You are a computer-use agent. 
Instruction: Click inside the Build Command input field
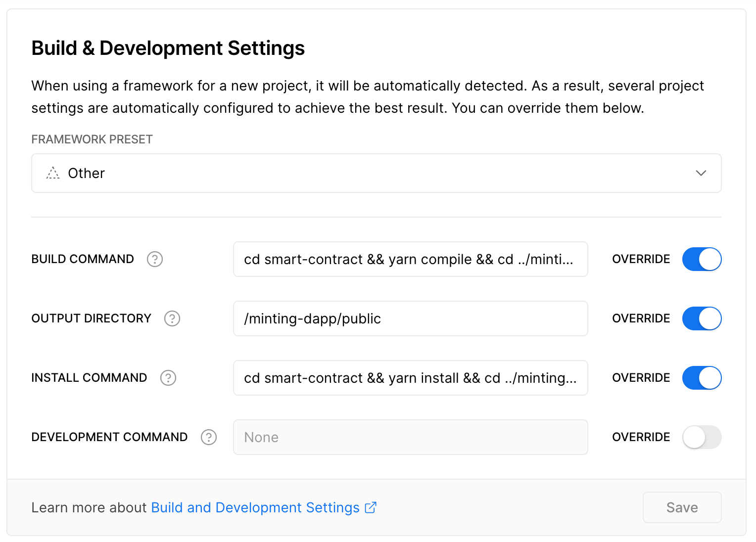pyautogui.click(x=410, y=259)
